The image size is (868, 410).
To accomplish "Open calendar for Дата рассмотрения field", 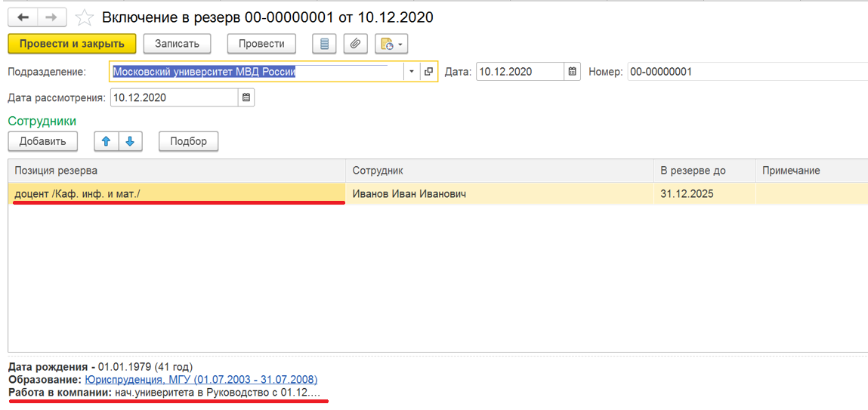I will click(x=246, y=97).
